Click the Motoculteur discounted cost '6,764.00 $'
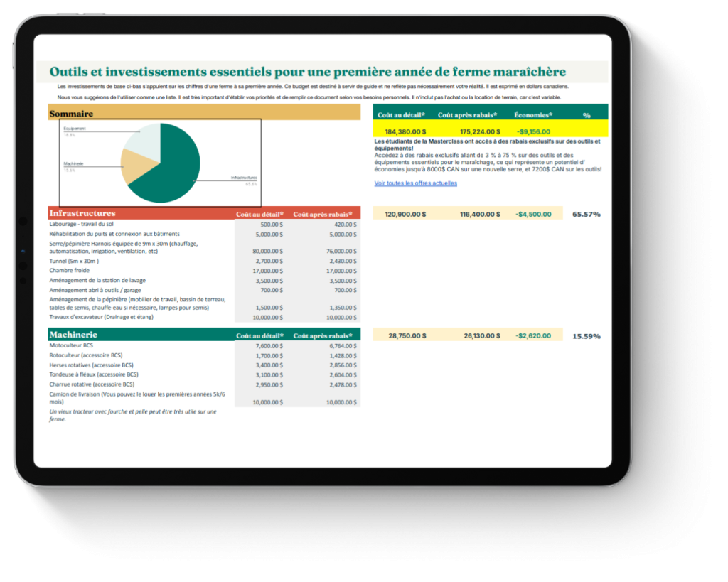The image size is (728, 582). 343,346
